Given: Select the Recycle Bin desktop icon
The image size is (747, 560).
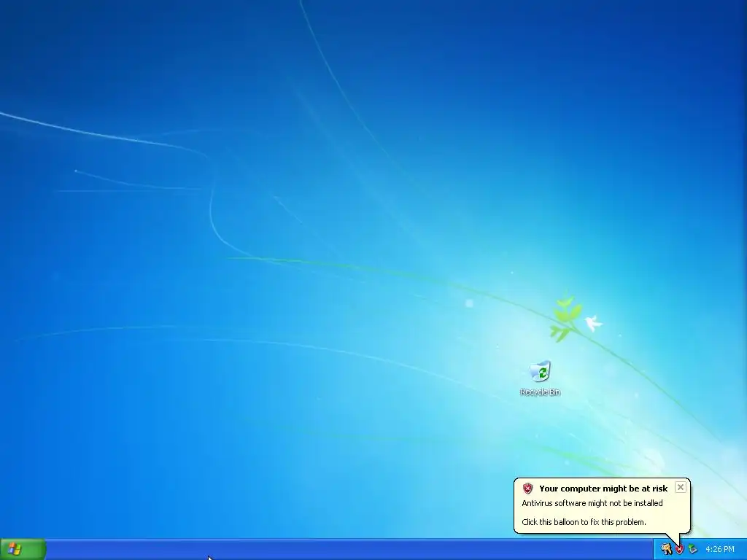Looking at the screenshot, I should pyautogui.click(x=540, y=378).
